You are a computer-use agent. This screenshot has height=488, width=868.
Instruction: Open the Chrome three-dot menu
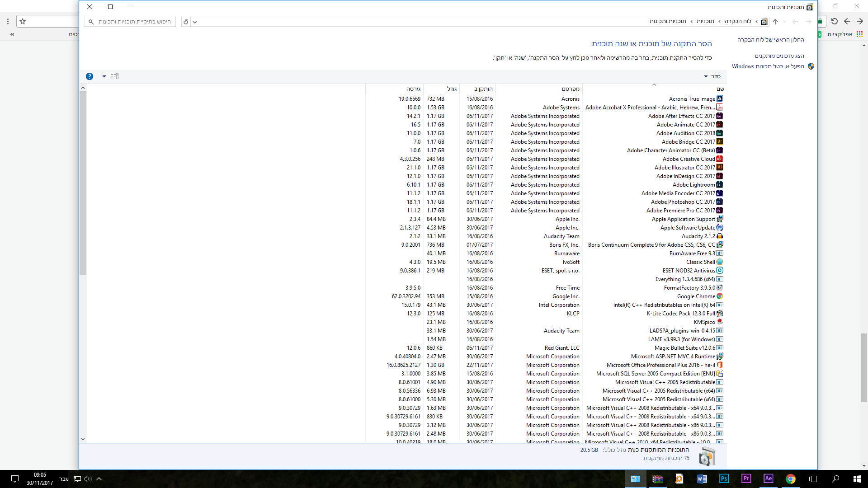tap(8, 21)
